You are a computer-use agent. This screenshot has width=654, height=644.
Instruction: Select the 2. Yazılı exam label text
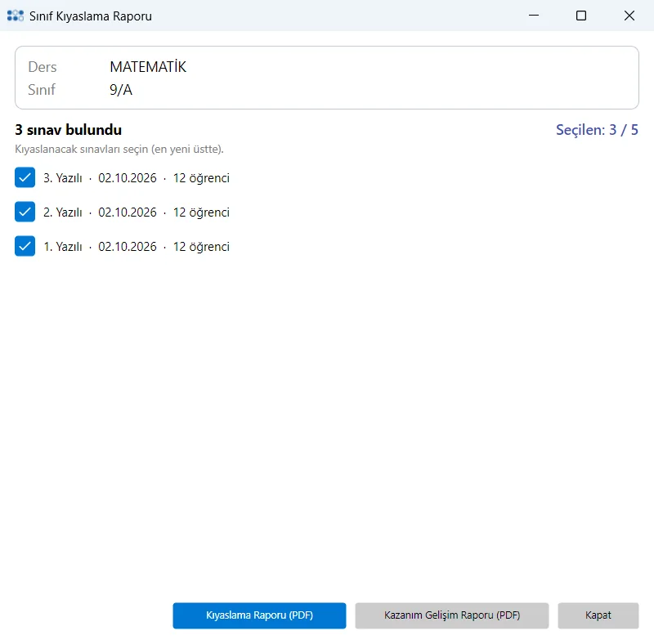click(137, 212)
